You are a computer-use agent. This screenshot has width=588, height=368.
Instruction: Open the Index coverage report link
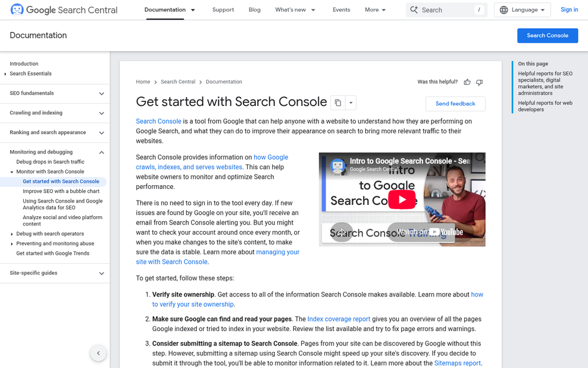click(x=339, y=319)
